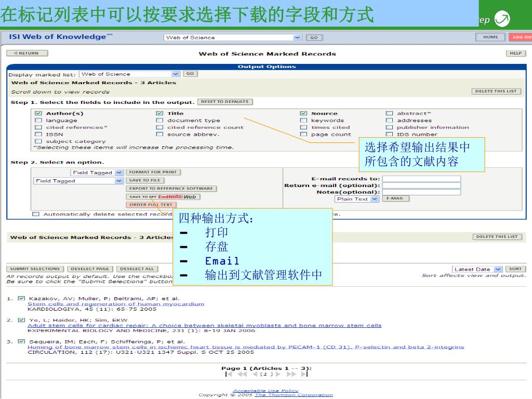Jump to last page icon

pyautogui.click(x=304, y=374)
